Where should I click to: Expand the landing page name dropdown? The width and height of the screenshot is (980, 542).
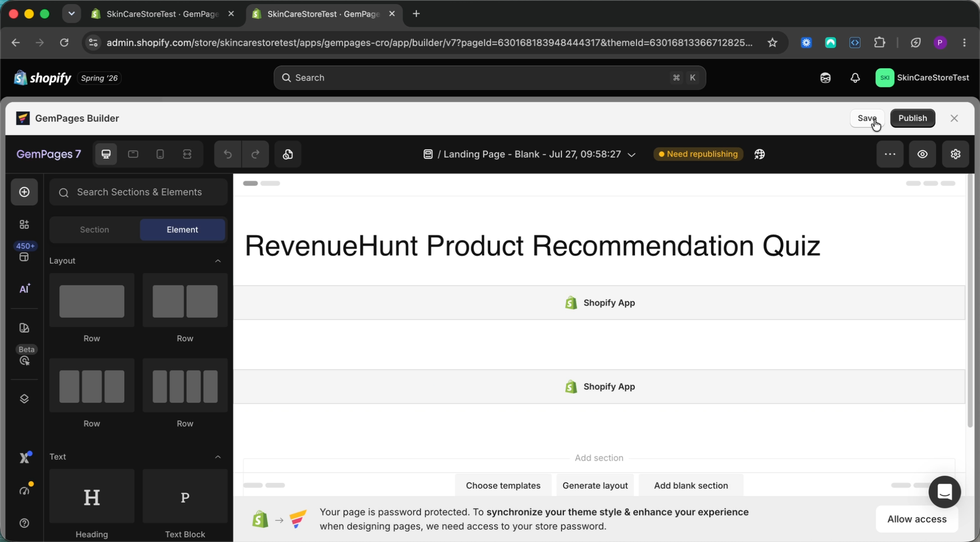point(632,155)
